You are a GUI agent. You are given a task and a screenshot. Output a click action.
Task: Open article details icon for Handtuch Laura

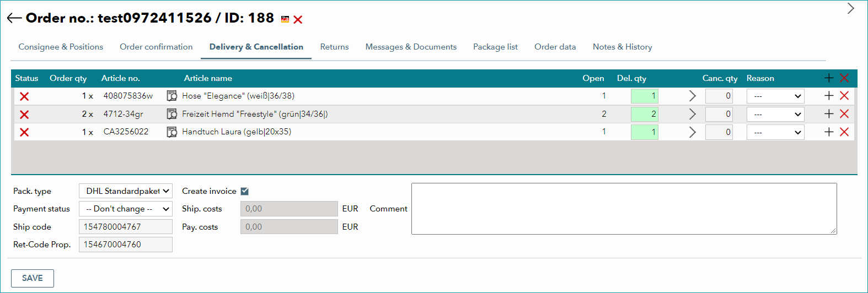tap(172, 132)
